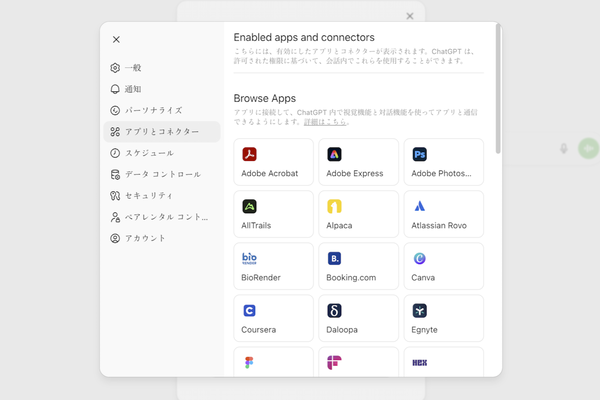Image resolution: width=600 pixels, height=400 pixels.
Task: Click the Browse Apps heading
Action: (x=265, y=99)
